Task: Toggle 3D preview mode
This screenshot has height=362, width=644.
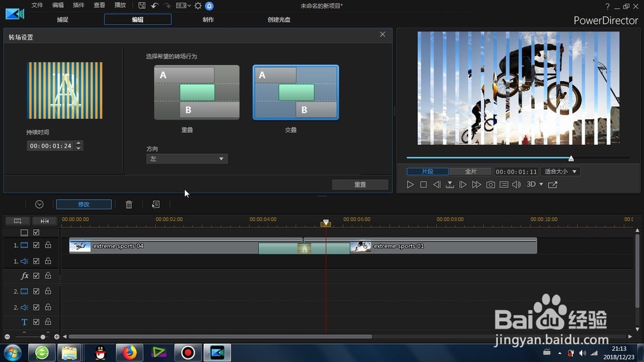Action: 531,184
